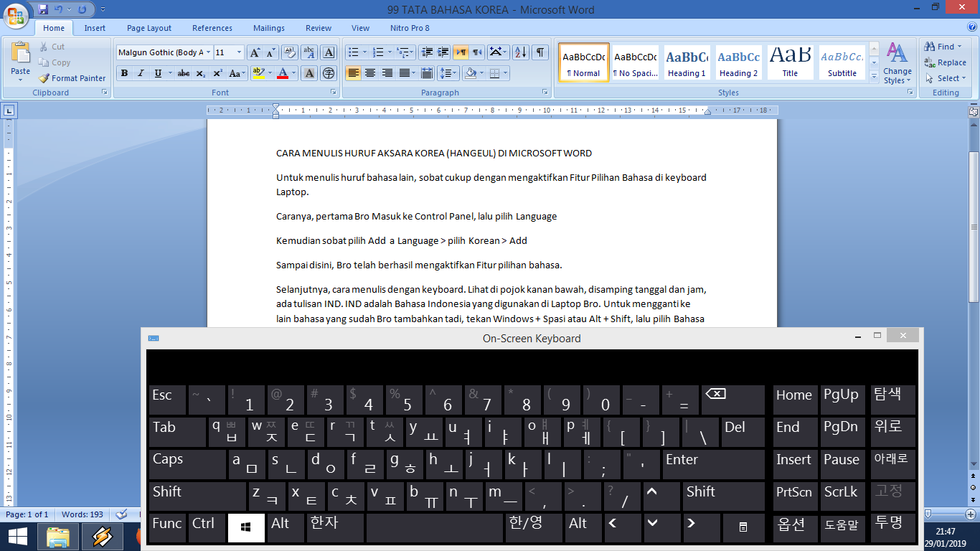The width and height of the screenshot is (980, 551).
Task: Switch to the Insert tab
Action: point(95,28)
